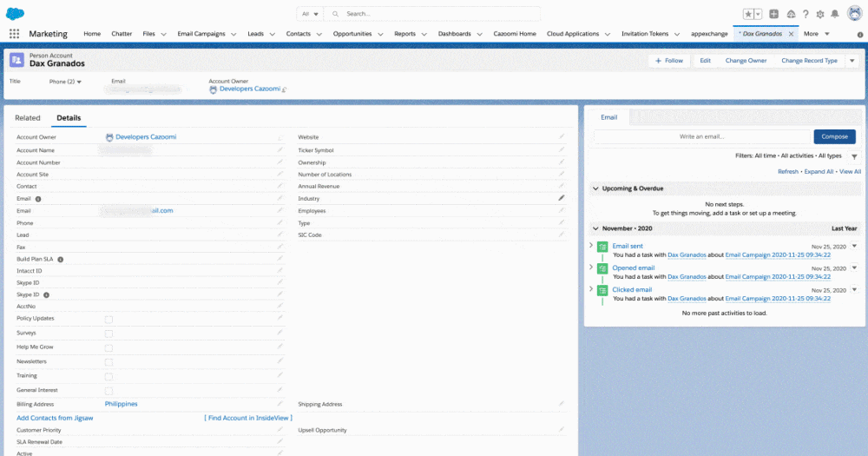The height and width of the screenshot is (456, 868).
Task: Open the user profile avatar
Action: point(855,13)
